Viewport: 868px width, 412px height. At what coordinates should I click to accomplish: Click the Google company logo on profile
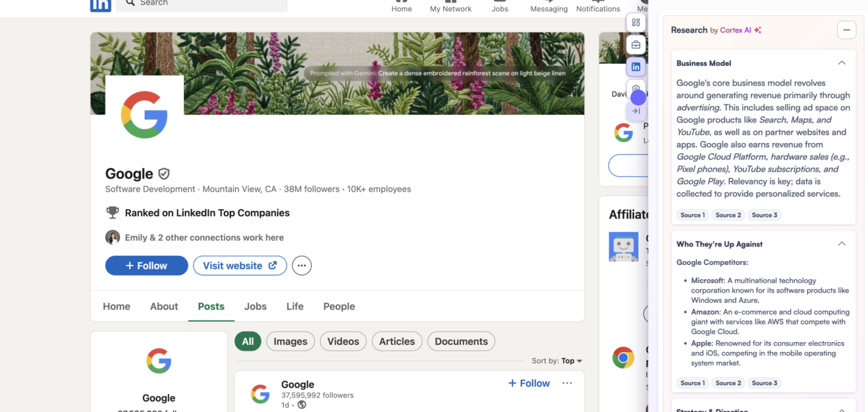coord(144,115)
